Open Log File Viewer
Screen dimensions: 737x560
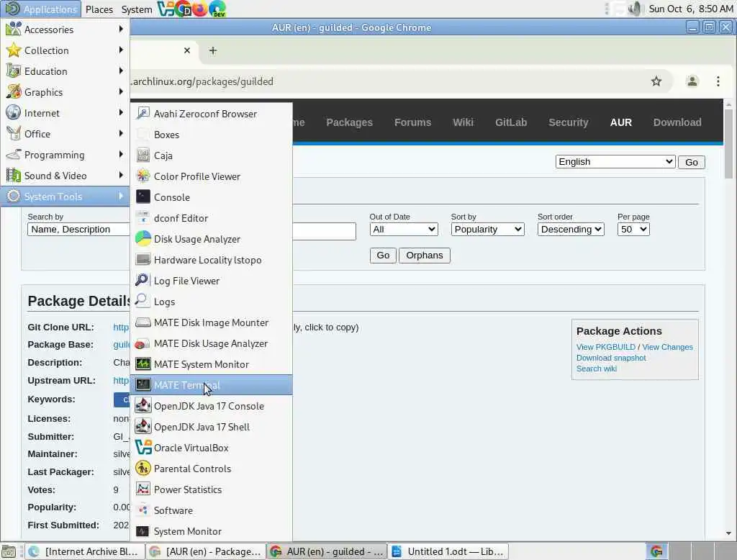[211, 281]
